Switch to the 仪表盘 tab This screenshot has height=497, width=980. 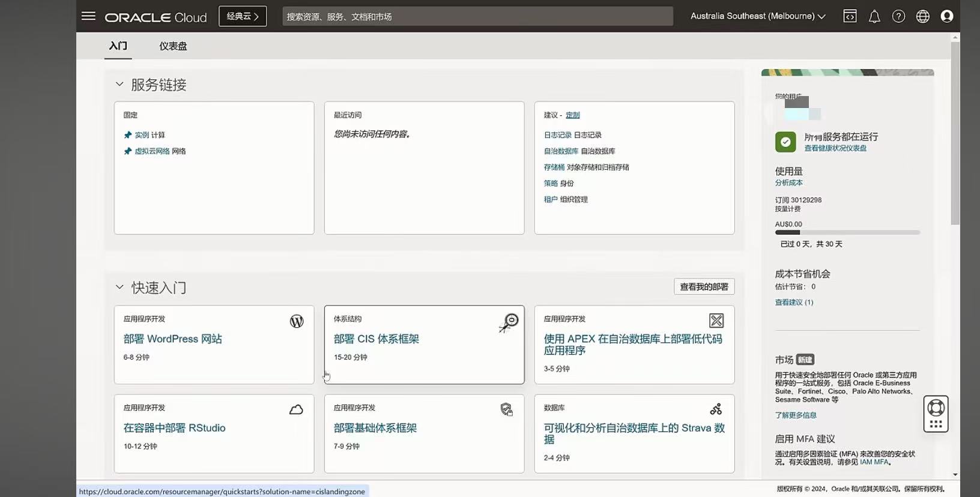[x=173, y=46]
